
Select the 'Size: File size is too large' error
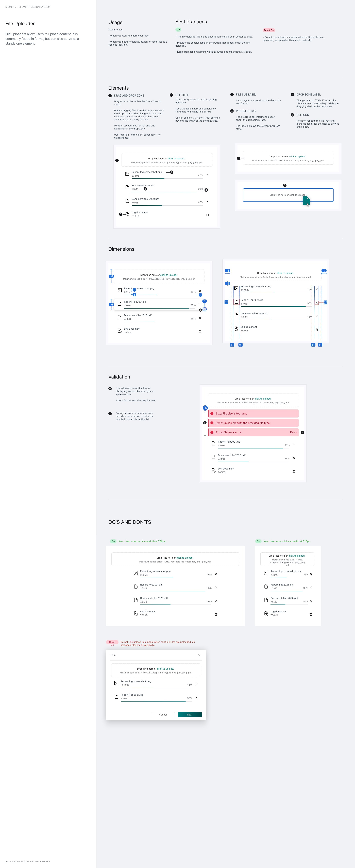(253, 413)
